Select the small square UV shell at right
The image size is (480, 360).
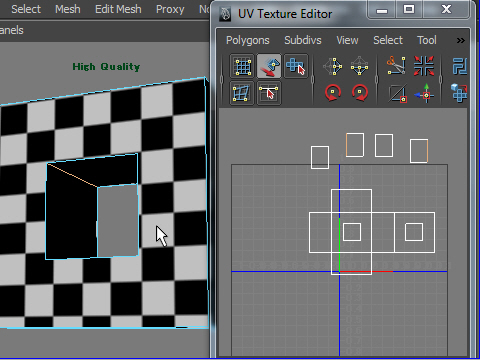coord(414,232)
